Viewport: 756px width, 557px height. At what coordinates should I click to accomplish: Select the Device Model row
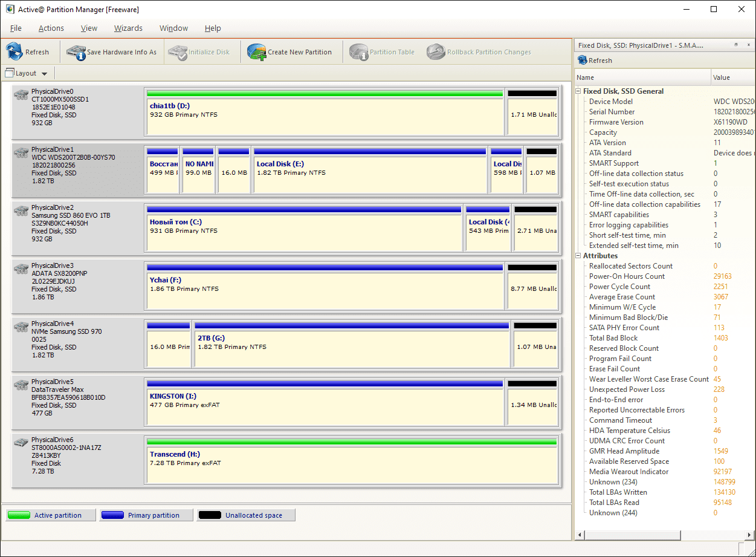665,102
